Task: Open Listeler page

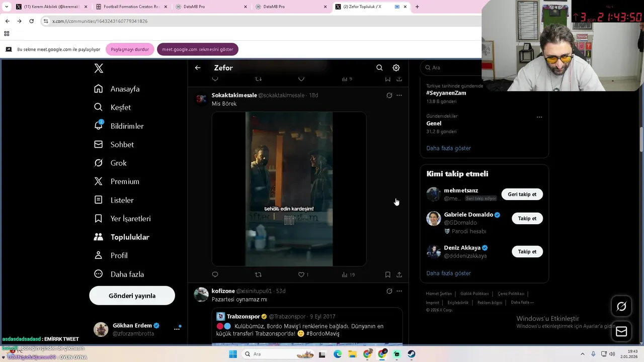Action: coord(114,200)
